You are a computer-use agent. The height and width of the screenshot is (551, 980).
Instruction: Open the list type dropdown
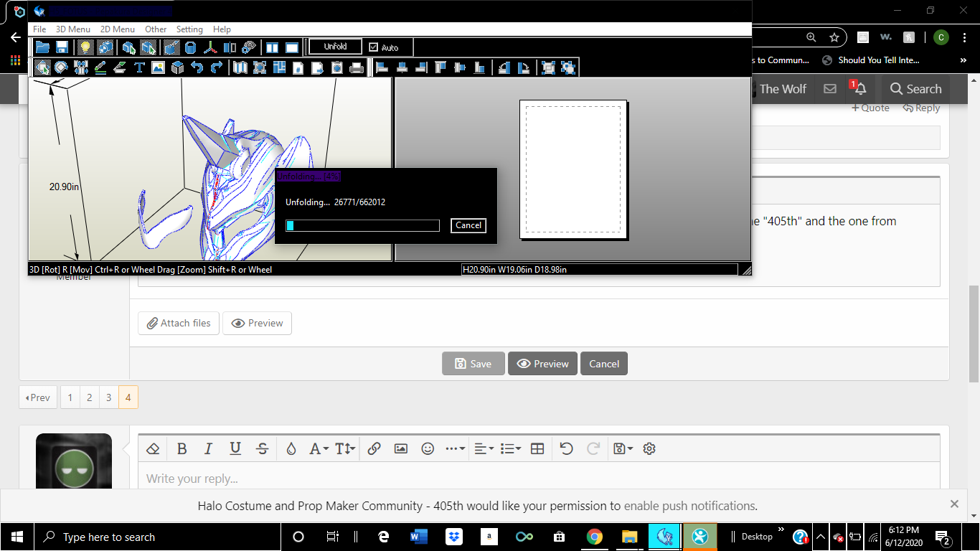511,448
